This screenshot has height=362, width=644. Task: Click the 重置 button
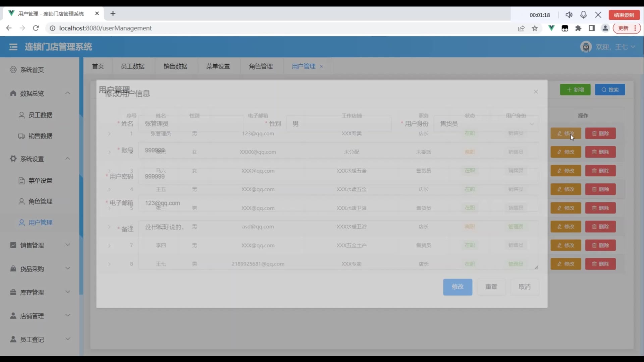tap(491, 287)
